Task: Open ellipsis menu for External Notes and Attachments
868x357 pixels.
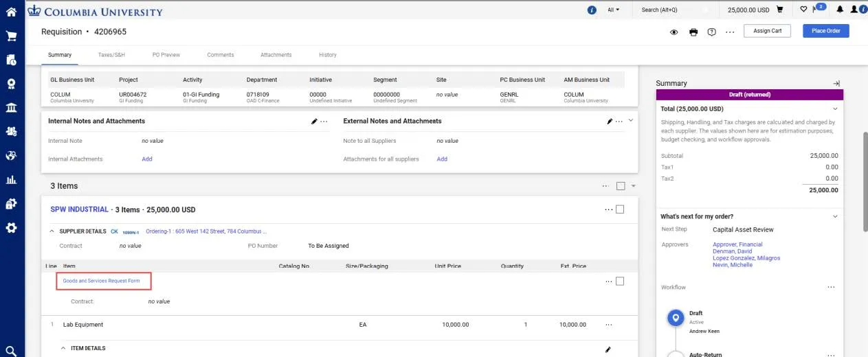Action: click(x=619, y=122)
